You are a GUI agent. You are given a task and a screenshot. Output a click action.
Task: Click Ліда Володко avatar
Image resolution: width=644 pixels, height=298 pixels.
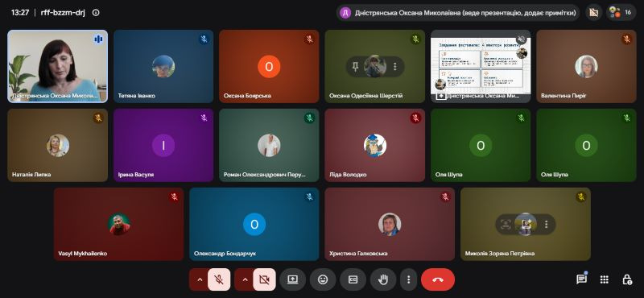click(375, 145)
